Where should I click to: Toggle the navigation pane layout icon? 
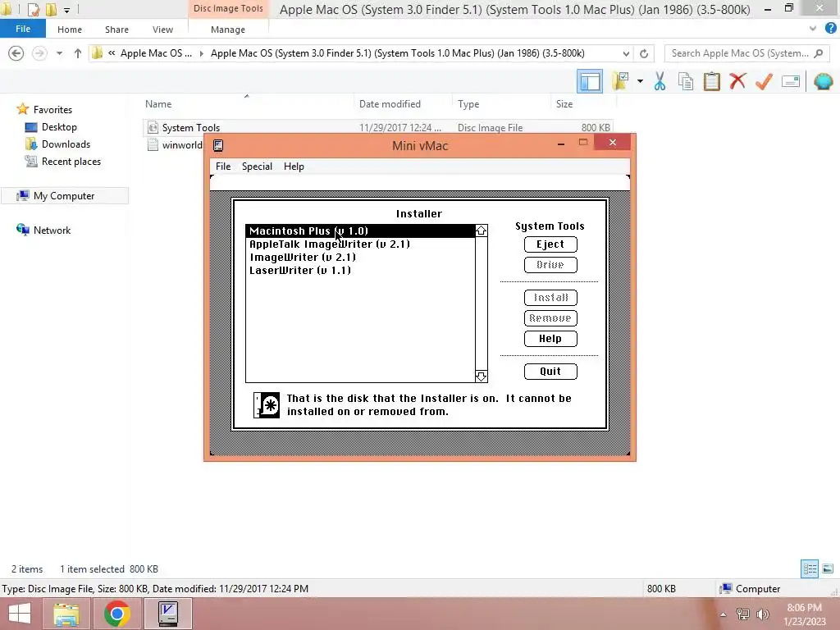(x=590, y=81)
